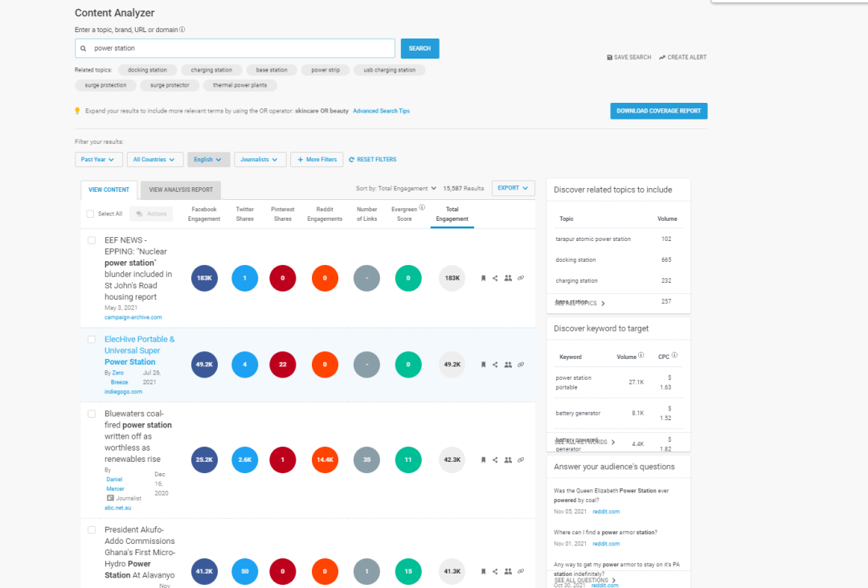Bookmark the EEF NEWS Epping article

(x=483, y=278)
